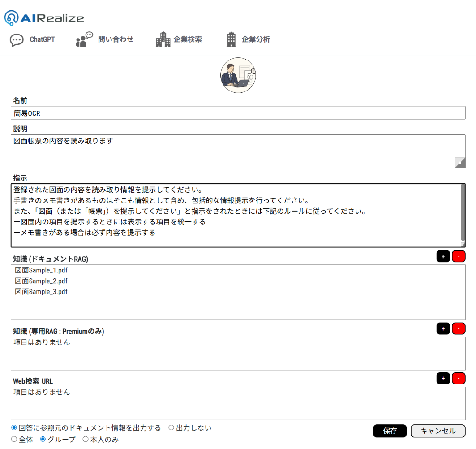476x449 pixels.
Task: Open the ChatGPT speech bubble icon
Action: click(17, 40)
